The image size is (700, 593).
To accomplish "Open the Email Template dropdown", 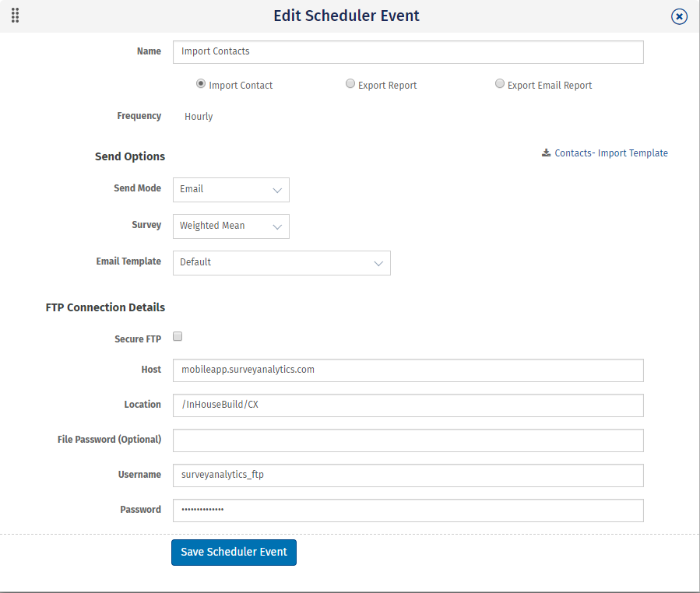I will point(281,263).
